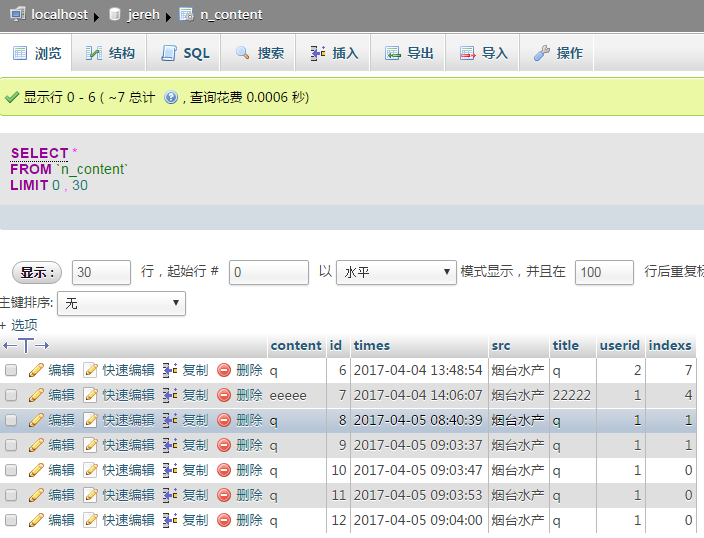Sort by the times column header
Image resolution: width=704 pixels, height=538 pixels.
pos(372,345)
